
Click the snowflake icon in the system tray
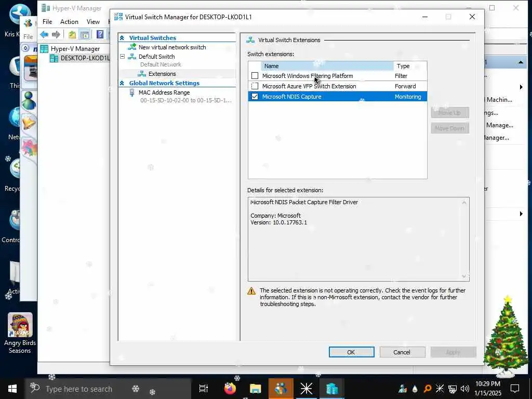[440, 389]
